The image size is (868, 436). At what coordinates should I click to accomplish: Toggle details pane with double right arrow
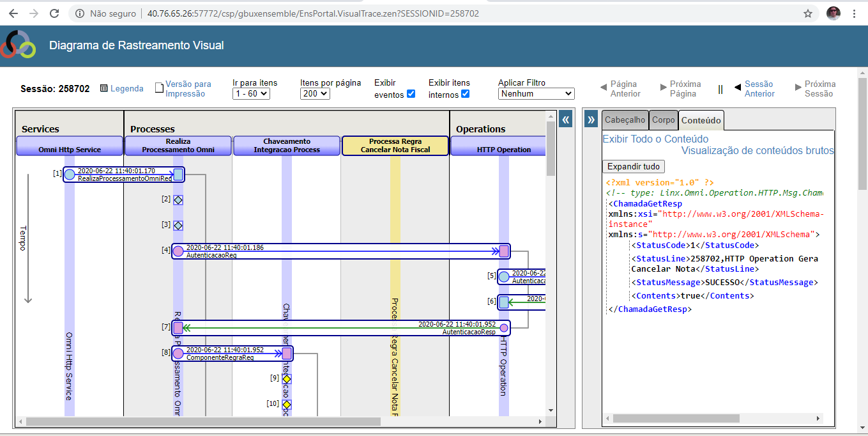click(x=591, y=120)
